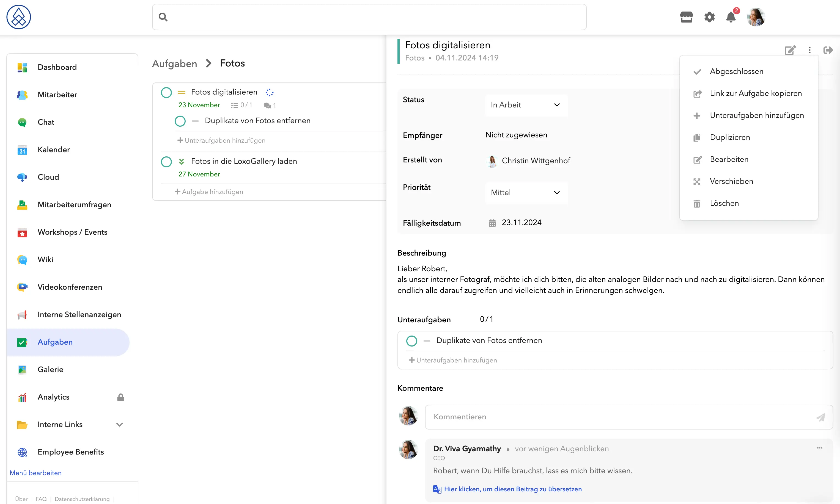The width and height of the screenshot is (840, 504).
Task: Click the edit task pencil icon
Action: click(x=790, y=50)
